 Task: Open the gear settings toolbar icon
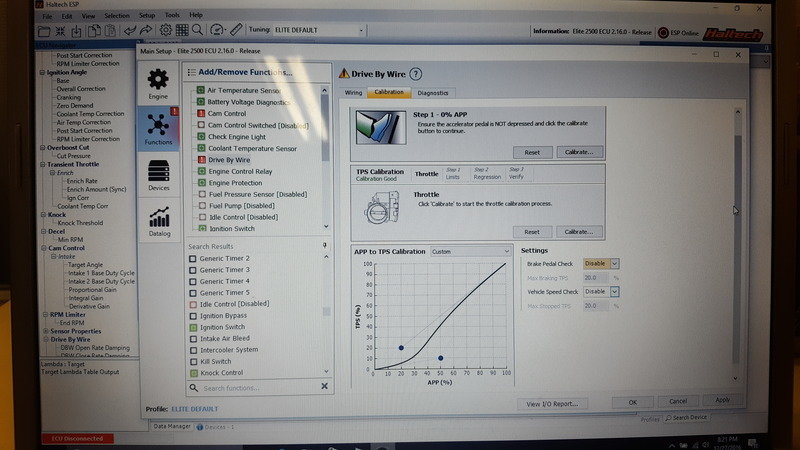165,30
